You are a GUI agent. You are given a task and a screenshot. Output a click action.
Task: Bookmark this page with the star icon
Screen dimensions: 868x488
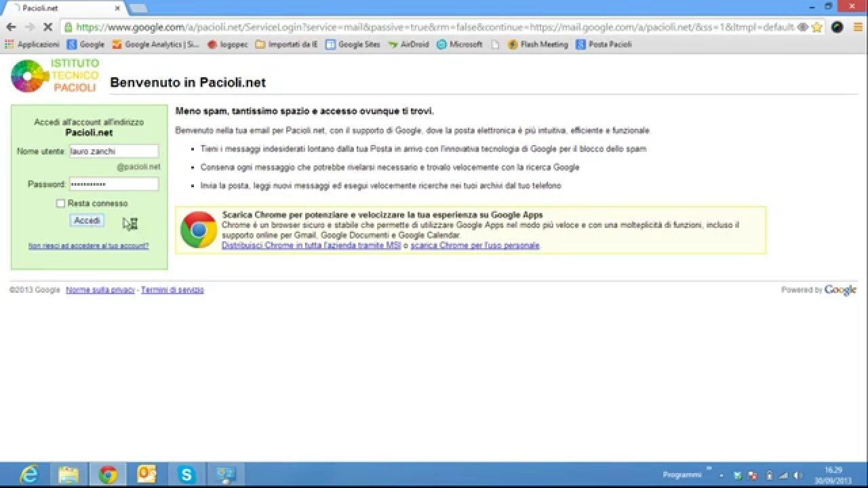(x=817, y=27)
